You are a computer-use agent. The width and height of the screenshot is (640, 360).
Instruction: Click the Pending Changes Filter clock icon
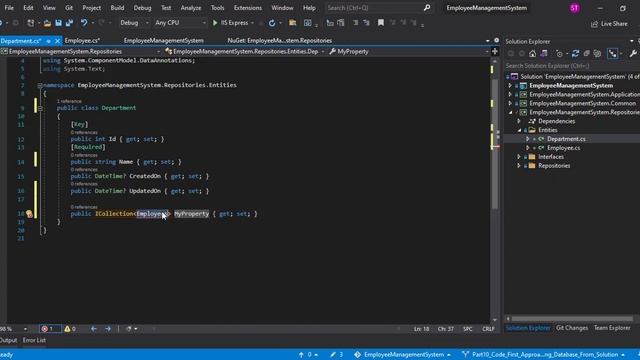tap(560, 54)
